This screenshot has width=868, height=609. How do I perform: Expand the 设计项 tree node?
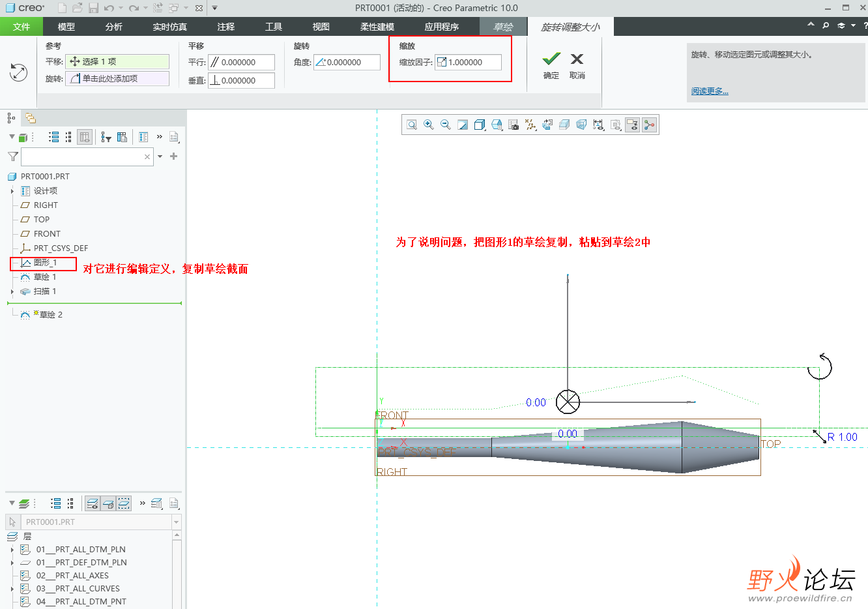pos(12,191)
